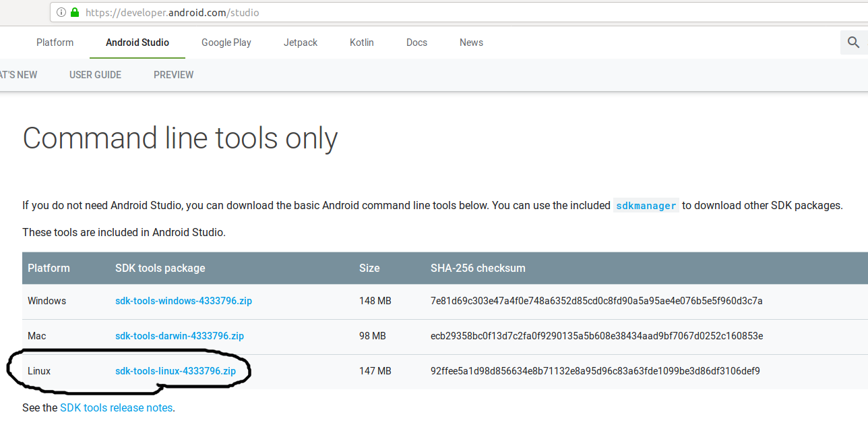Download sdk-tools-linux-4333796.zip
The image size is (868, 425).
tap(175, 371)
